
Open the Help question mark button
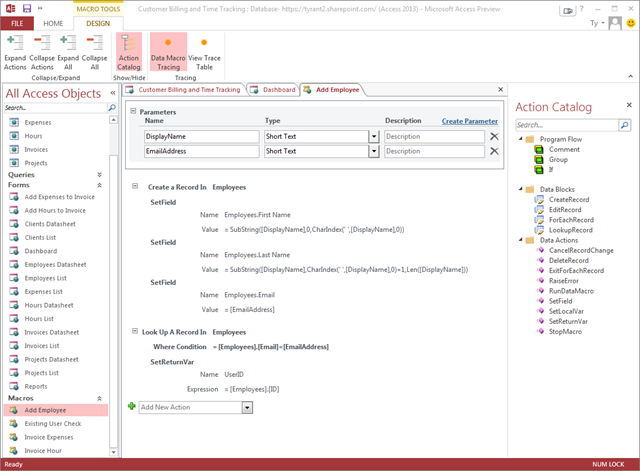pyautogui.click(x=582, y=9)
